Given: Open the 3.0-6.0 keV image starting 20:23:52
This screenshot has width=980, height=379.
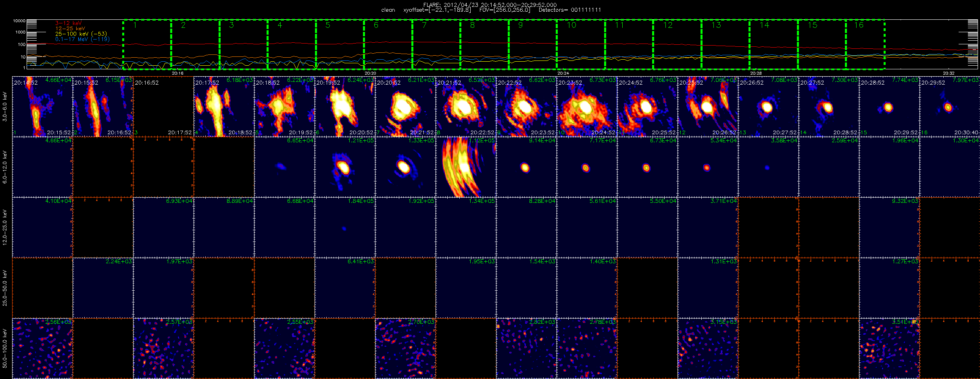Looking at the screenshot, I should [587, 106].
